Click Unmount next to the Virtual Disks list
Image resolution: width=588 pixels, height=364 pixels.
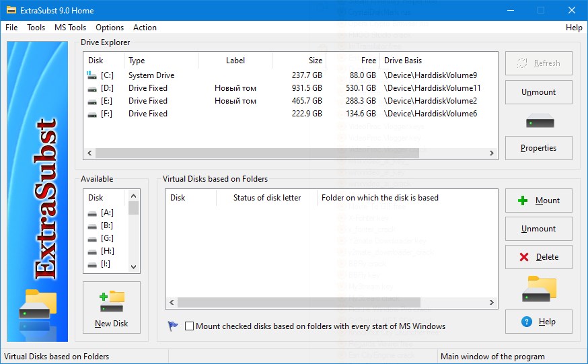pos(538,229)
